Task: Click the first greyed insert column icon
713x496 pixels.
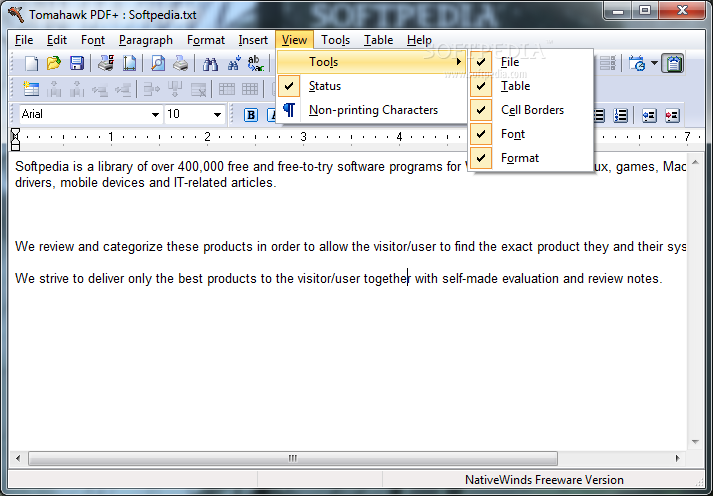Action: tap(54, 89)
